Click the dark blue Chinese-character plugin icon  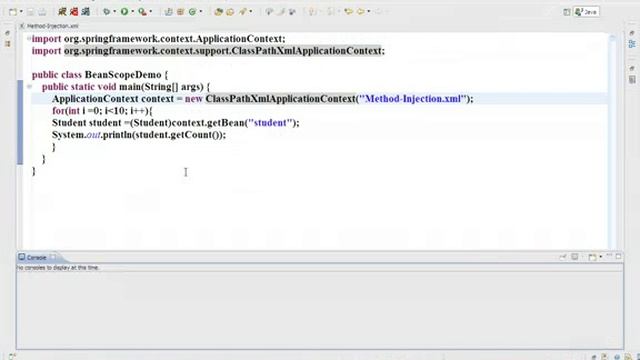click(85, 11)
